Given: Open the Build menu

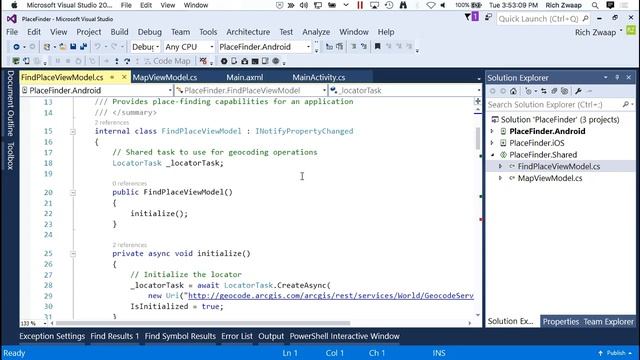Looking at the screenshot, I should coord(119,32).
